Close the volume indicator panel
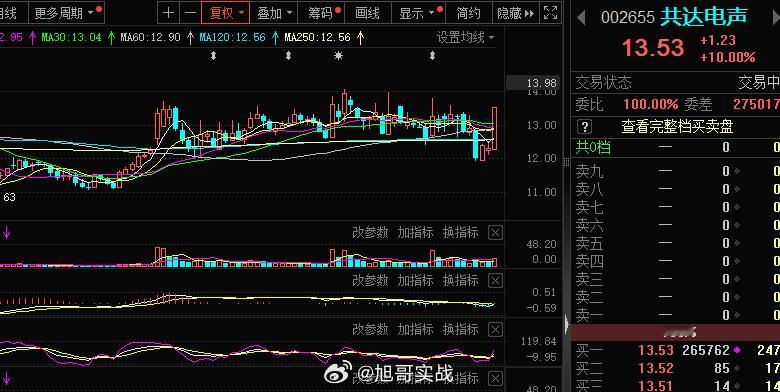 [495, 233]
